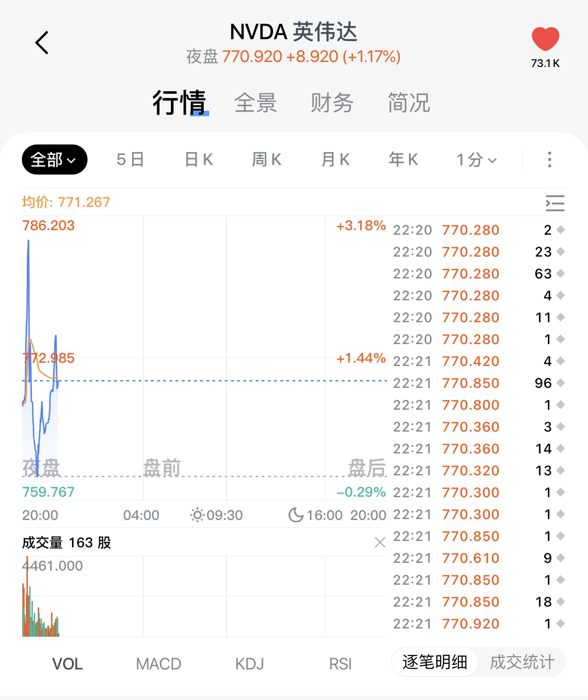Select the 日K daily chart

point(199,160)
